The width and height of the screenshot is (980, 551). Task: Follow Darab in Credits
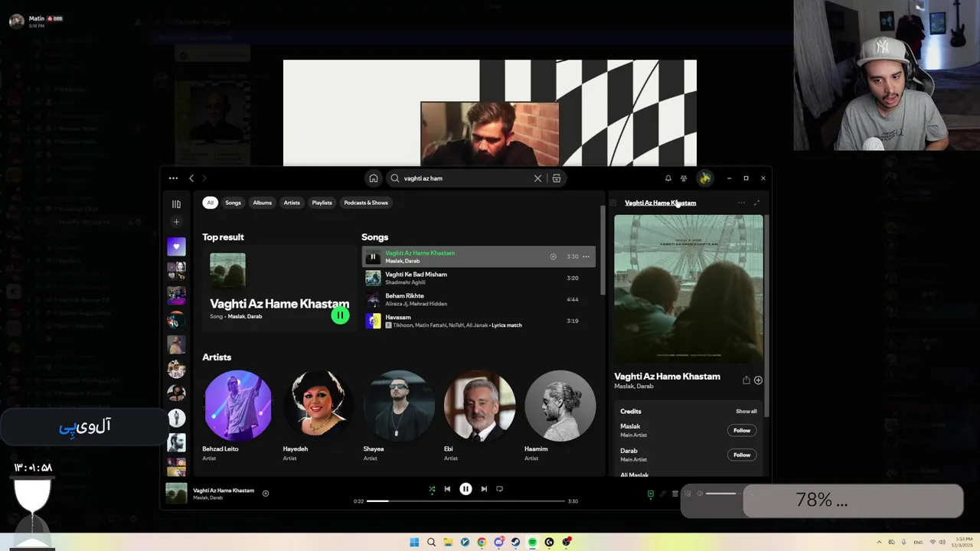(742, 455)
